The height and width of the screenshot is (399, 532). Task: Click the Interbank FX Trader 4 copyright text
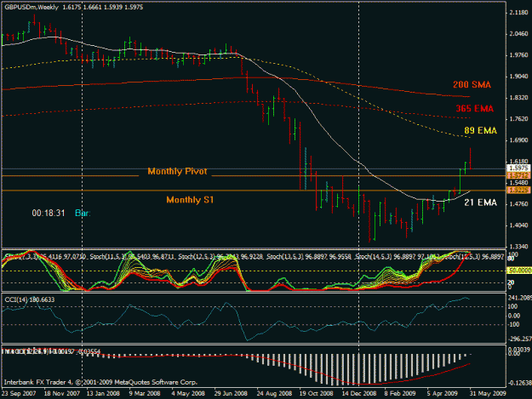[100, 382]
